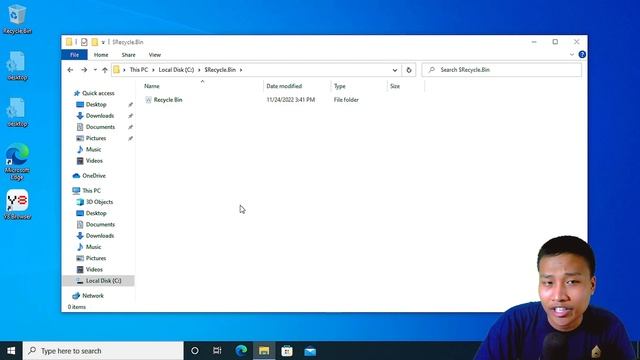Select Network in navigation pane
This screenshot has height=360, width=640.
pos(93,296)
